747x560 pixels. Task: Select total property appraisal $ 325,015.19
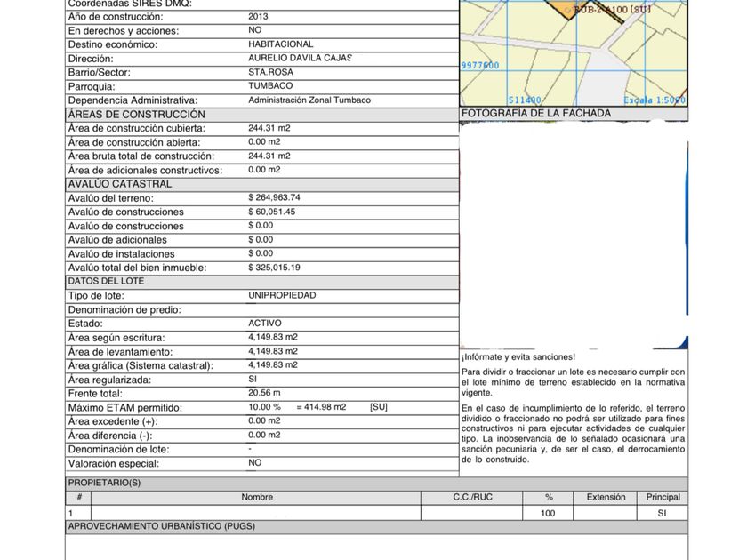[x=274, y=268]
